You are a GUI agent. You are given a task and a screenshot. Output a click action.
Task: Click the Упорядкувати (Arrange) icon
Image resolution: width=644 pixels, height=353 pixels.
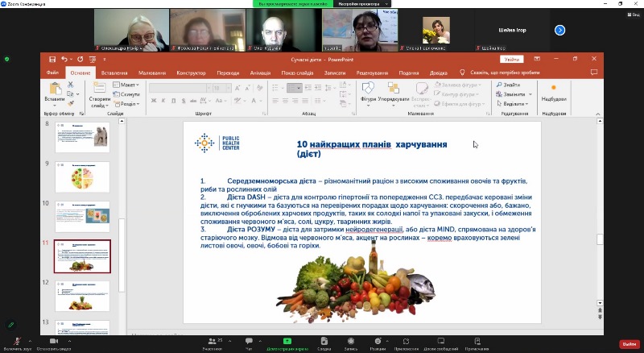[x=394, y=88]
